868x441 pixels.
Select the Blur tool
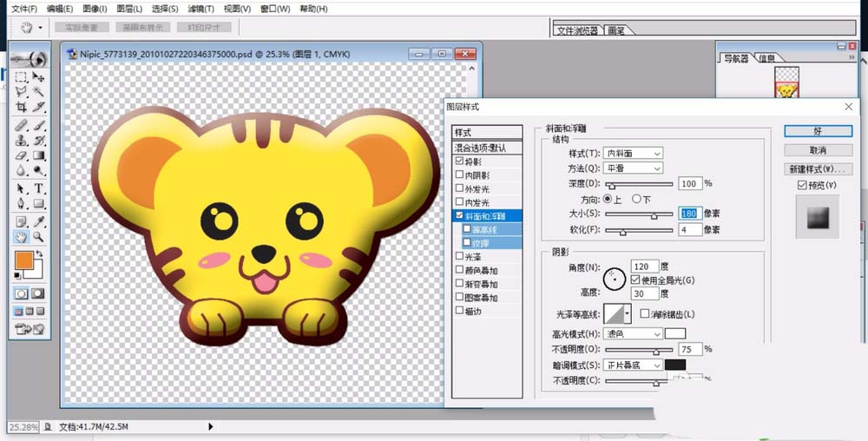(21, 170)
